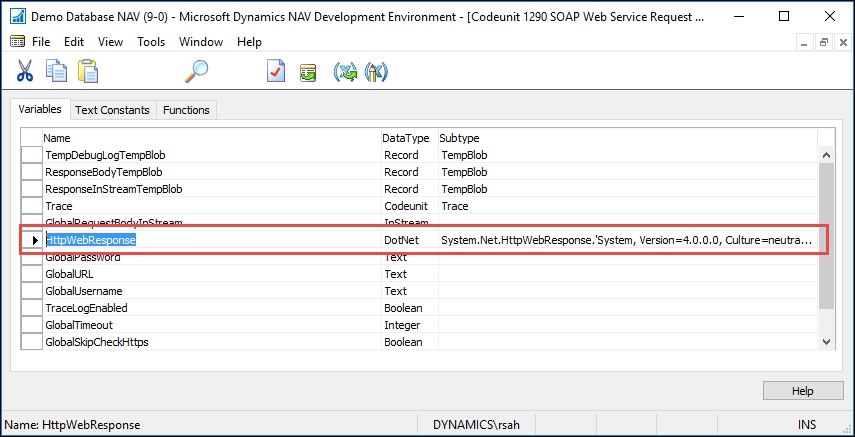Click the Codeunit data type cell

point(410,206)
